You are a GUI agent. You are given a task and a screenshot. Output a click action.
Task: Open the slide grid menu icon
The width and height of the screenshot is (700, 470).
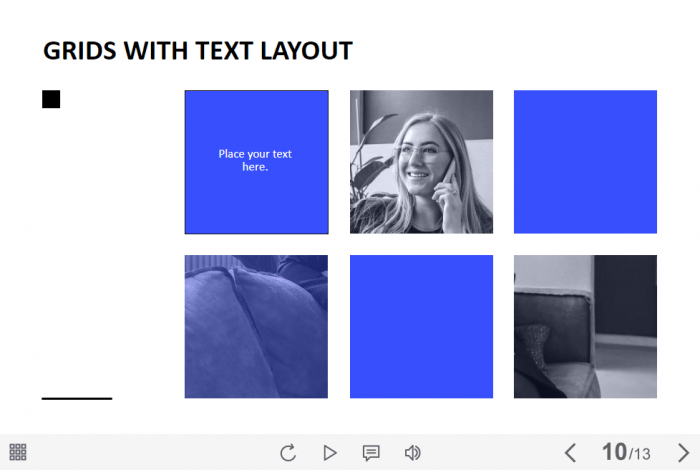(18, 452)
